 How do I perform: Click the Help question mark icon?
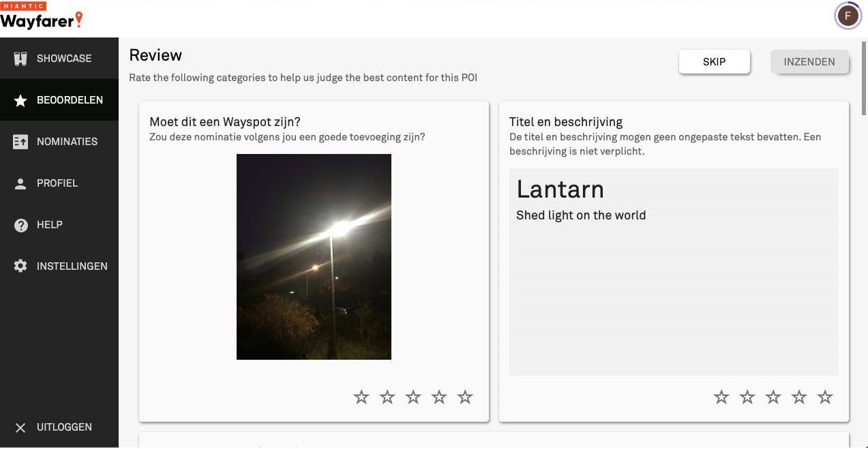20,225
